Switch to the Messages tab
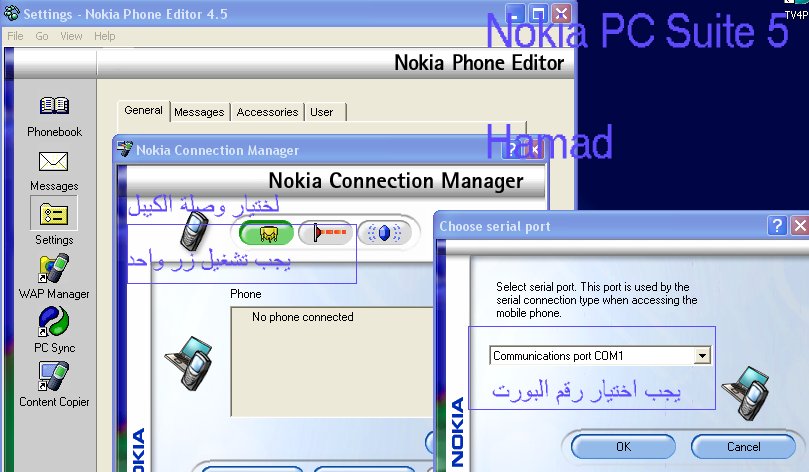The height and width of the screenshot is (472, 809). pos(199,112)
